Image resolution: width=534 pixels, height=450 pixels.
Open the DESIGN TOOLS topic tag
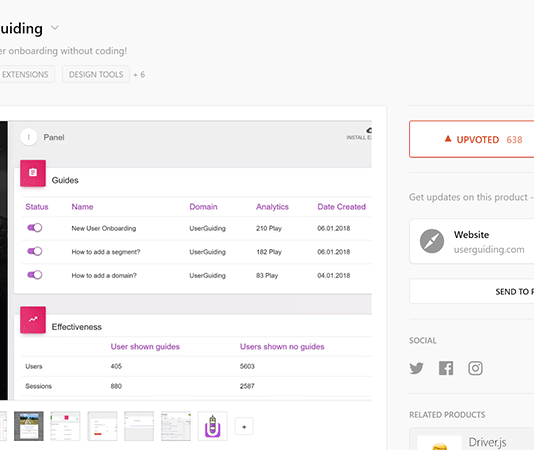96,74
